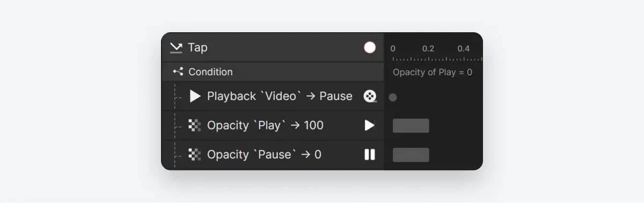The width and height of the screenshot is (644, 203).
Task: Click checkerboard opacity icon for Play
Action: [195, 126]
